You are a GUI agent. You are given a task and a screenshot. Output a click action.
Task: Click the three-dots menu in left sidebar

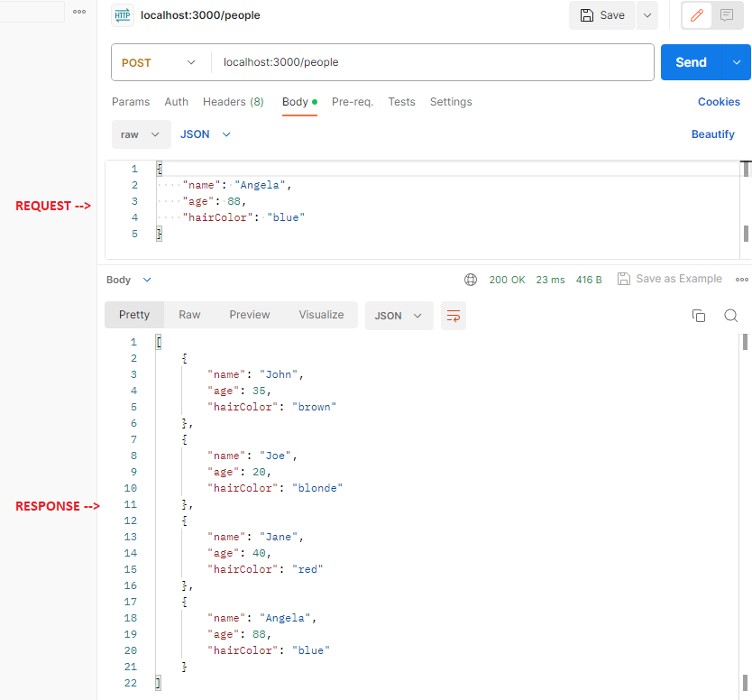(x=79, y=12)
